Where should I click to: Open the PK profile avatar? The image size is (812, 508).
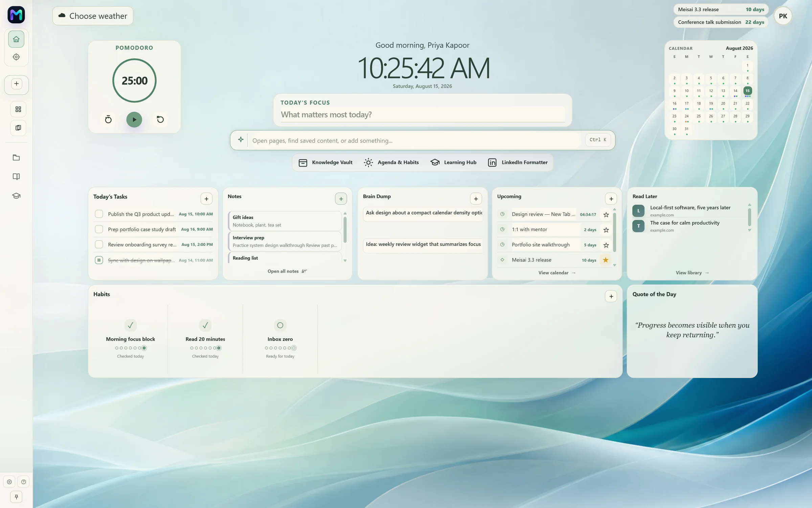click(783, 16)
